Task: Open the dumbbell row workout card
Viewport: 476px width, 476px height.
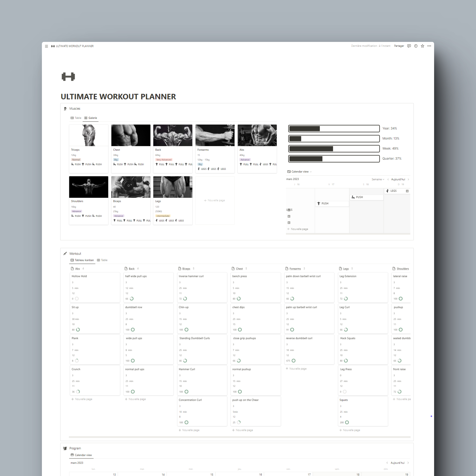Action: coord(149,318)
